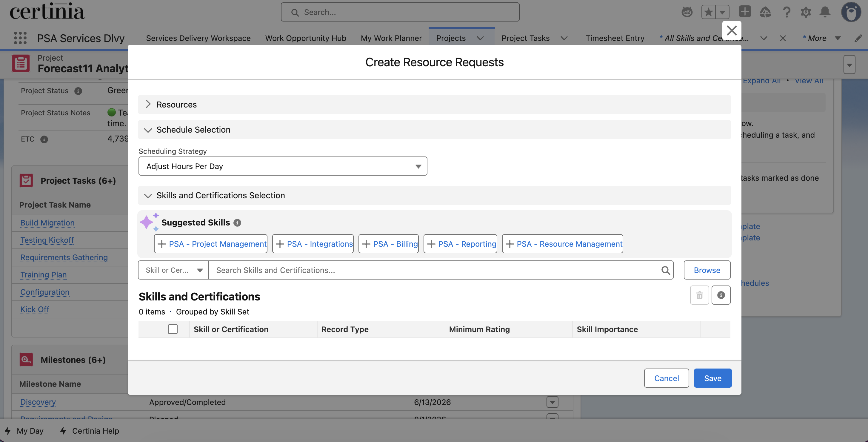Image resolution: width=868 pixels, height=442 pixels.
Task: Click the info button next to trash
Action: (x=721, y=295)
